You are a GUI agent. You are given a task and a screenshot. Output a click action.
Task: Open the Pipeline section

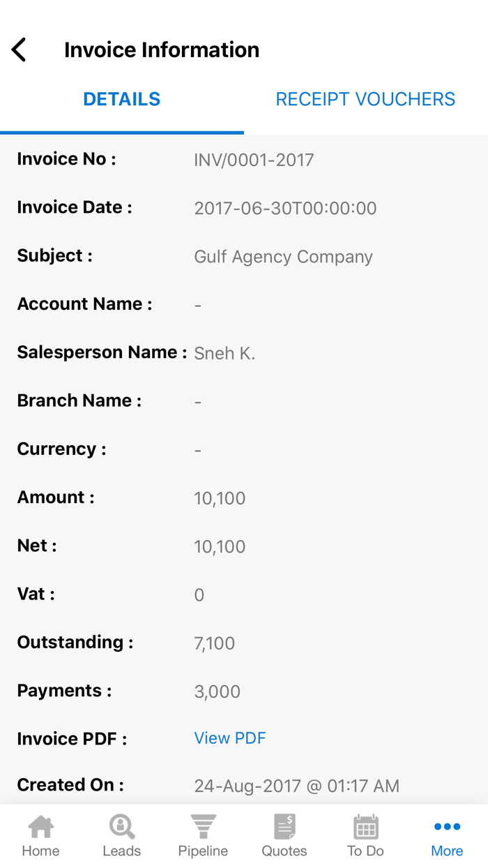point(203,834)
